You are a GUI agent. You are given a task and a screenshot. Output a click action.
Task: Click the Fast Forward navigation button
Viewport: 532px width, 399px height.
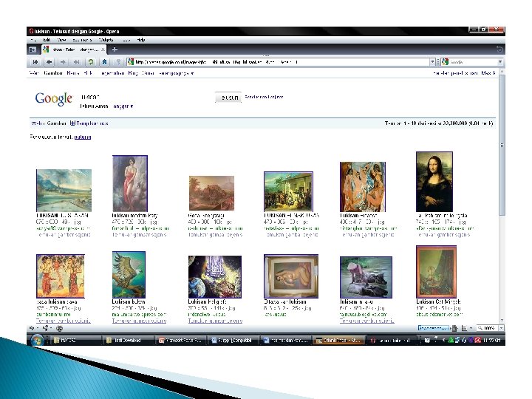click(x=77, y=62)
